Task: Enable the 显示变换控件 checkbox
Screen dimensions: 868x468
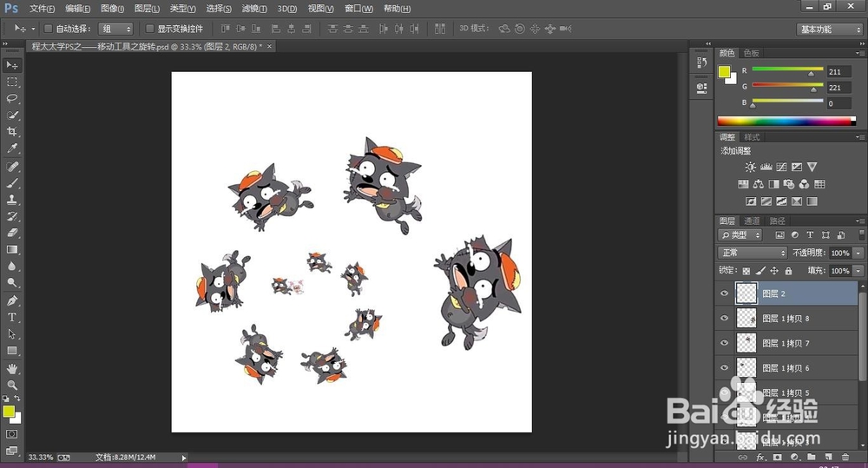Action: click(x=149, y=29)
